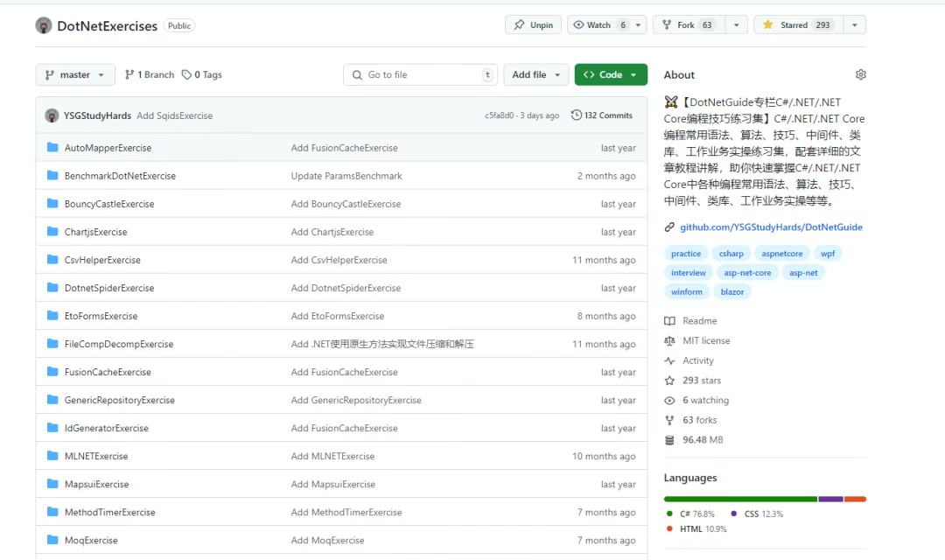Image resolution: width=945 pixels, height=560 pixels.
Task: Select the asp-net topic tag
Action: pos(803,273)
